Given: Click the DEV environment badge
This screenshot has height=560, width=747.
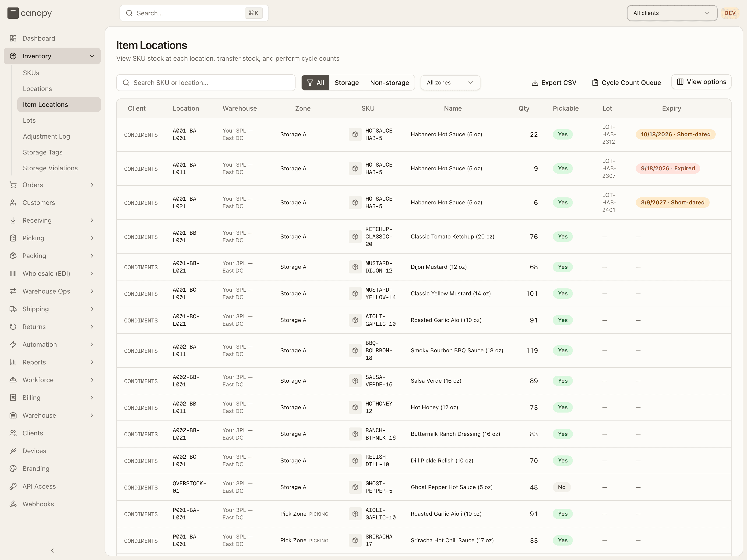Looking at the screenshot, I should pos(730,13).
